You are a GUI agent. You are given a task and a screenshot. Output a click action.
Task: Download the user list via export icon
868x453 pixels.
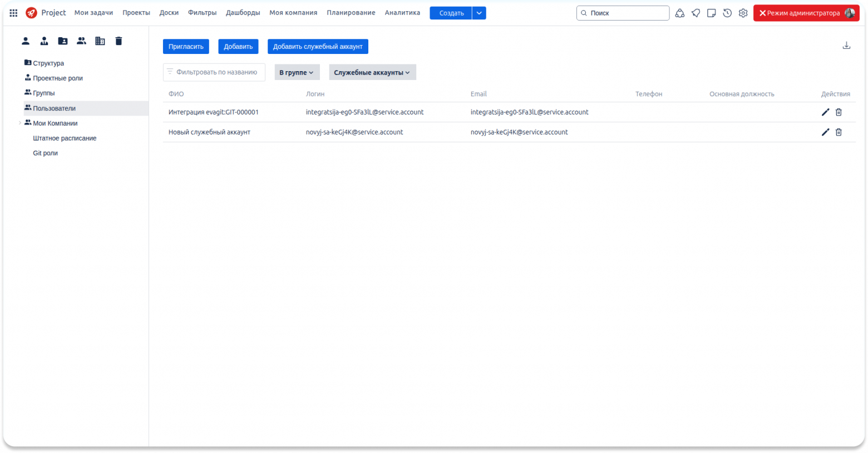pyautogui.click(x=846, y=46)
